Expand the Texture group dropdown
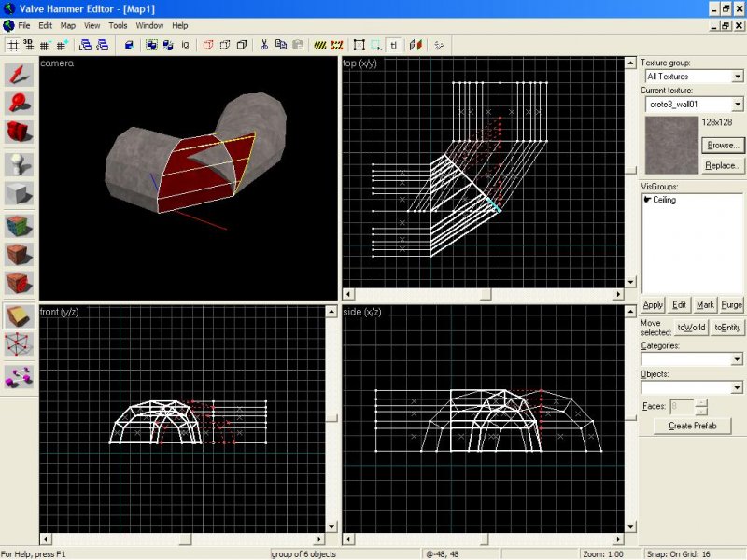Image resolution: width=747 pixels, height=560 pixels. [737, 77]
